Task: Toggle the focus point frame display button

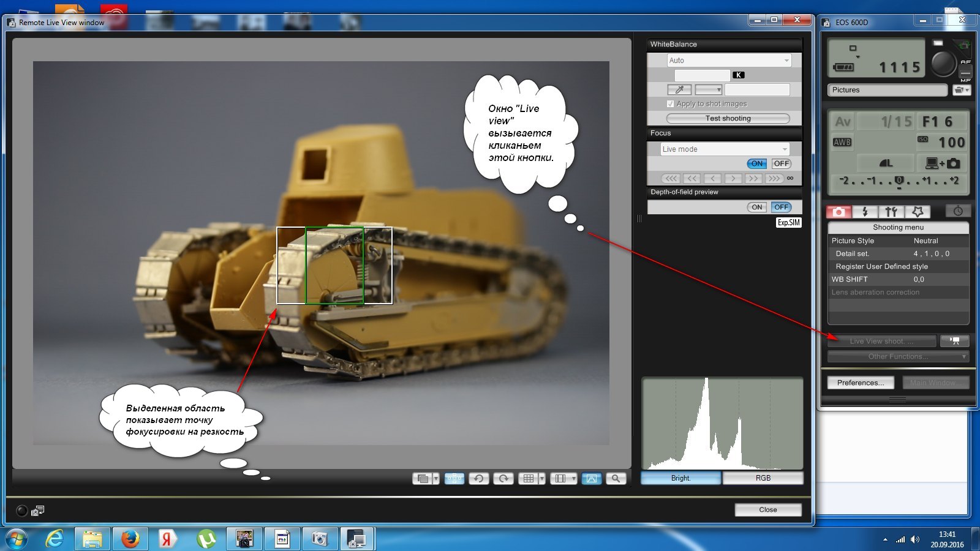Action: [x=454, y=478]
